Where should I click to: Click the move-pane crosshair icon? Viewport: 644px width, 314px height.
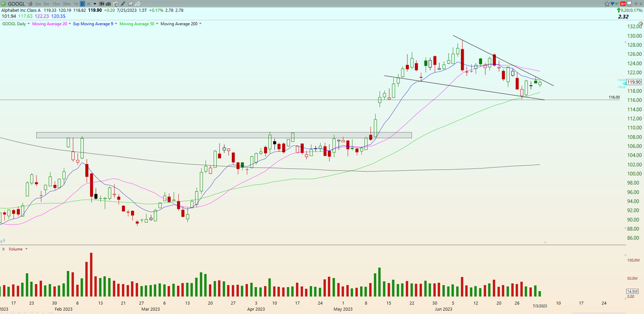point(636,4)
